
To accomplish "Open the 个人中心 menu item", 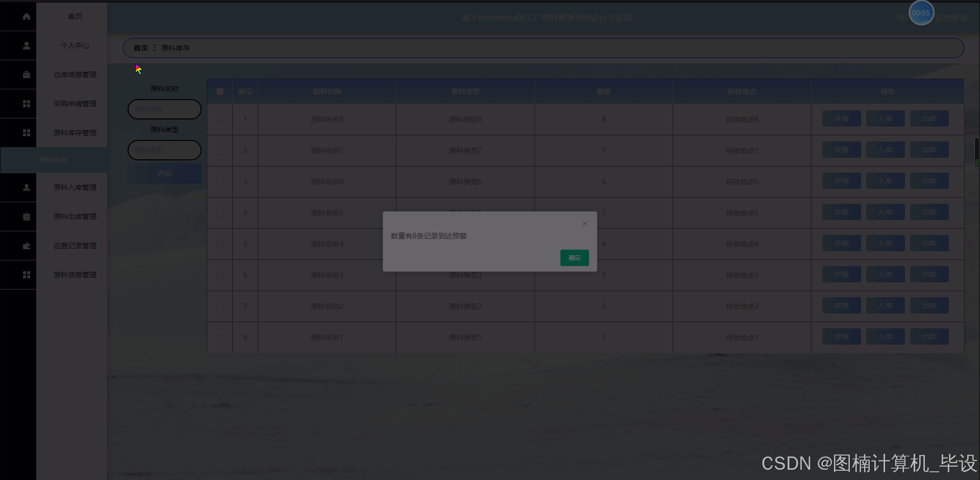I will (75, 45).
